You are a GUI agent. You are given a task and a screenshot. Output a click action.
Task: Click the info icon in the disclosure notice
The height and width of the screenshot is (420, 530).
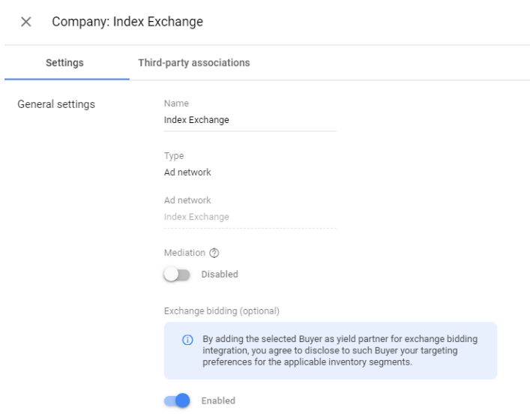(x=187, y=340)
